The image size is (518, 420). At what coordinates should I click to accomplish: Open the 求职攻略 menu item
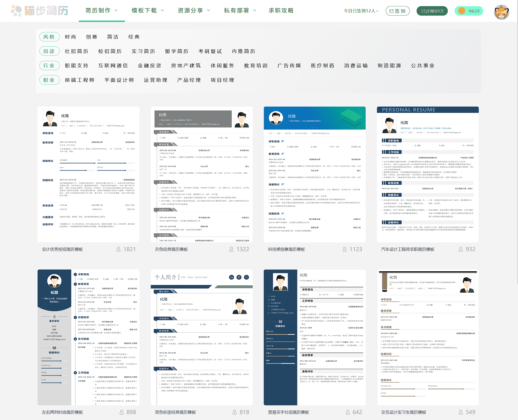(281, 10)
